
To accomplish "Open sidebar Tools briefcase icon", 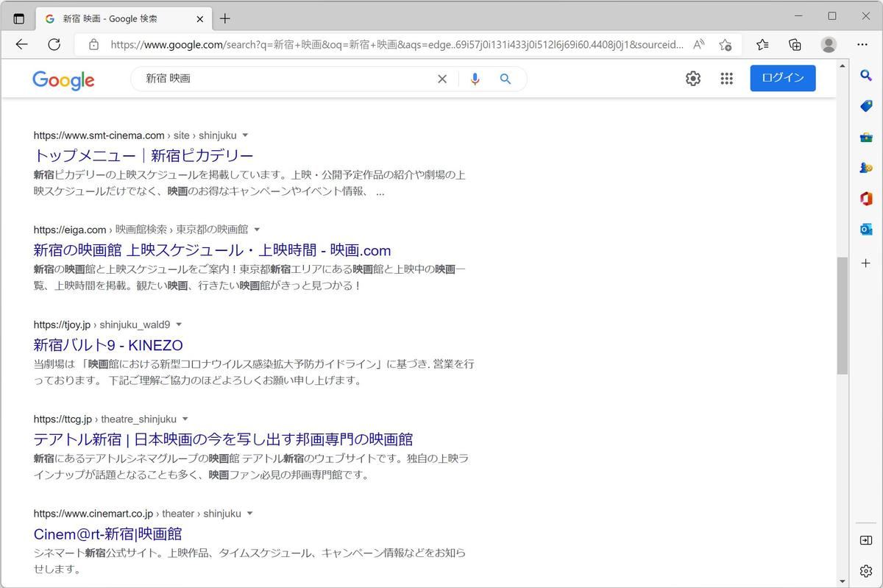I will [x=866, y=137].
